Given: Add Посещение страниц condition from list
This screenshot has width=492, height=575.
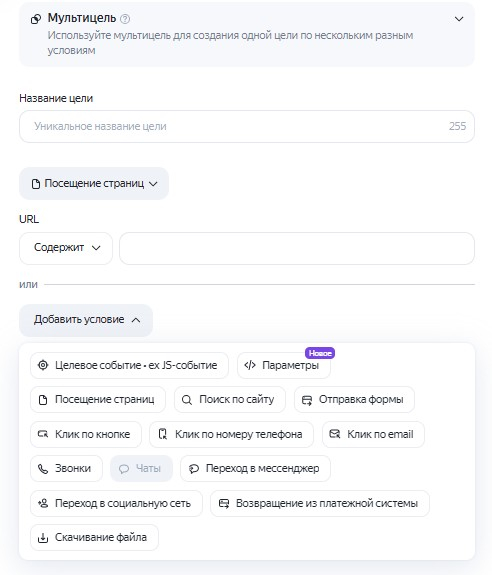Looking at the screenshot, I should click(98, 399).
